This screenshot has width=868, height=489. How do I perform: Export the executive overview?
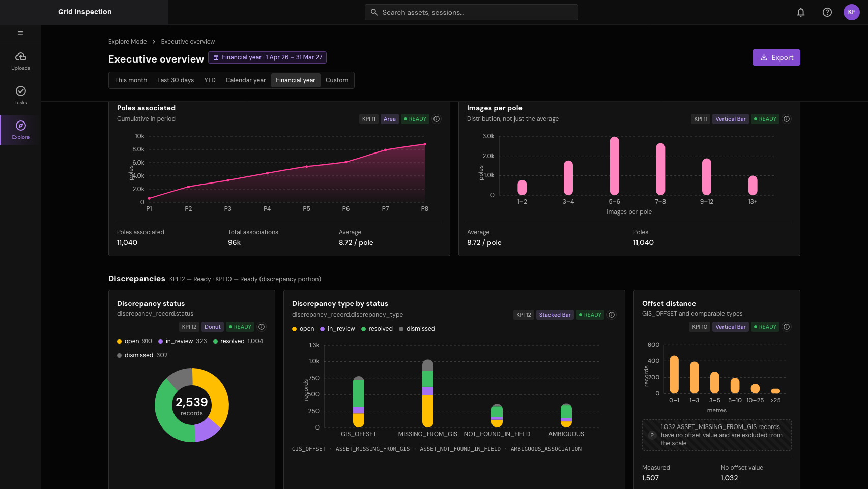coord(776,57)
